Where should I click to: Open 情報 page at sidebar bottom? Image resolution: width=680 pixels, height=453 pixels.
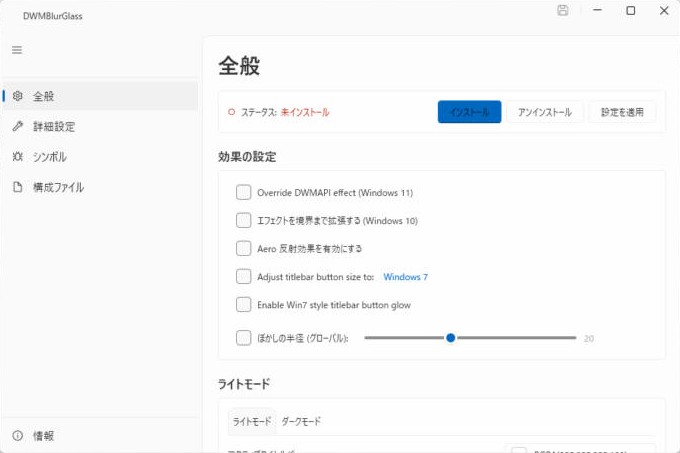tap(100, 435)
